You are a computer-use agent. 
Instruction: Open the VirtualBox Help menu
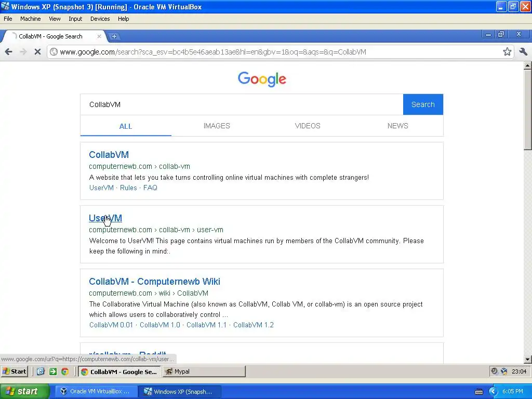pos(124,19)
